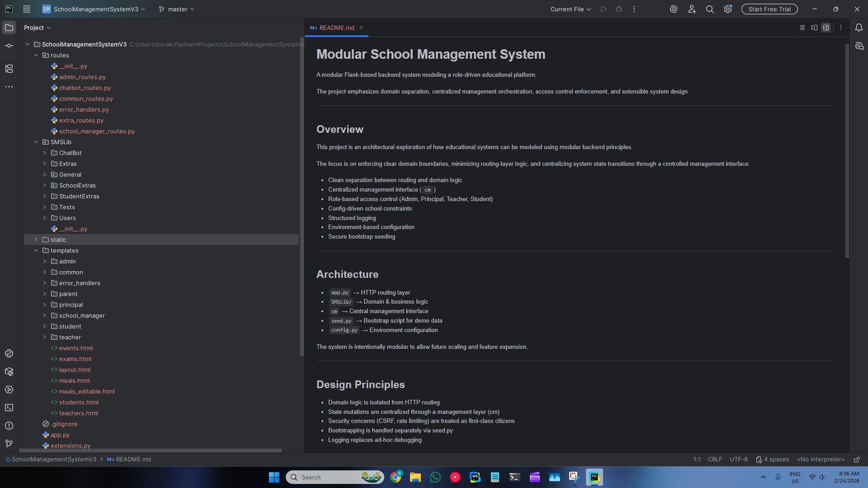Open the Commit tool window

[x=9, y=46]
